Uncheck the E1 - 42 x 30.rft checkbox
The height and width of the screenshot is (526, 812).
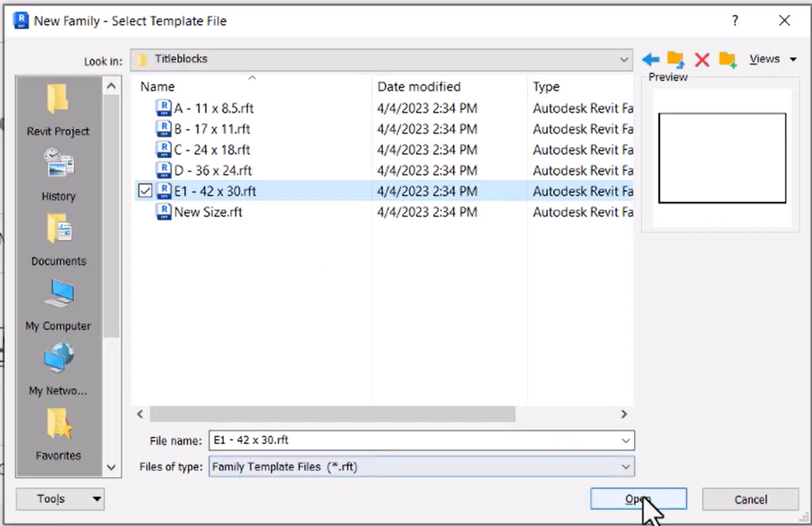click(145, 191)
